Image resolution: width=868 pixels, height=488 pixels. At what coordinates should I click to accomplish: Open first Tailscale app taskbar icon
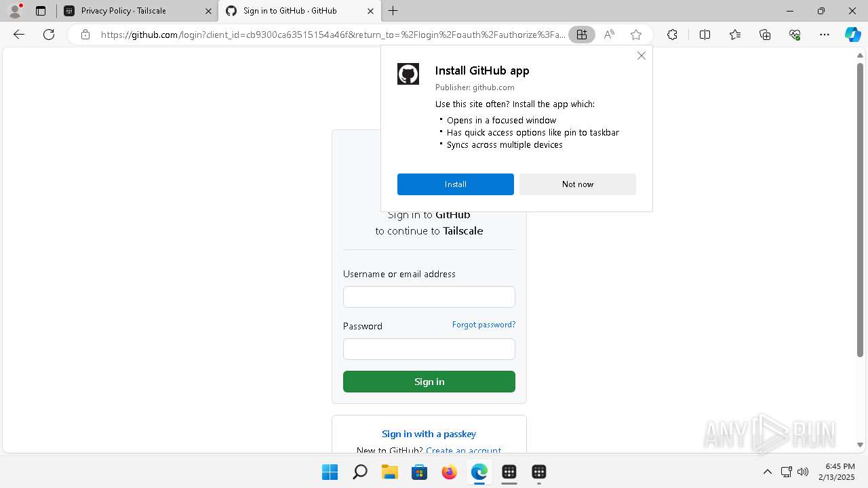click(509, 472)
